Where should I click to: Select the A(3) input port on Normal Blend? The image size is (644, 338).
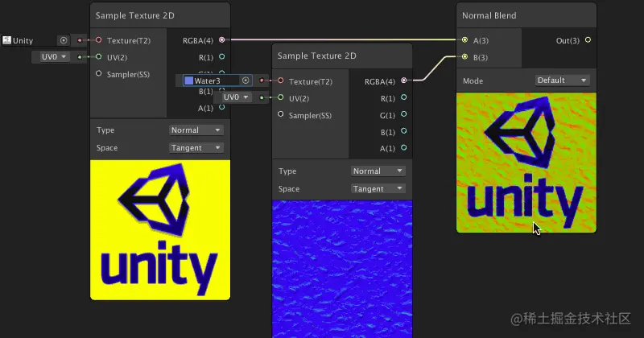coord(464,40)
